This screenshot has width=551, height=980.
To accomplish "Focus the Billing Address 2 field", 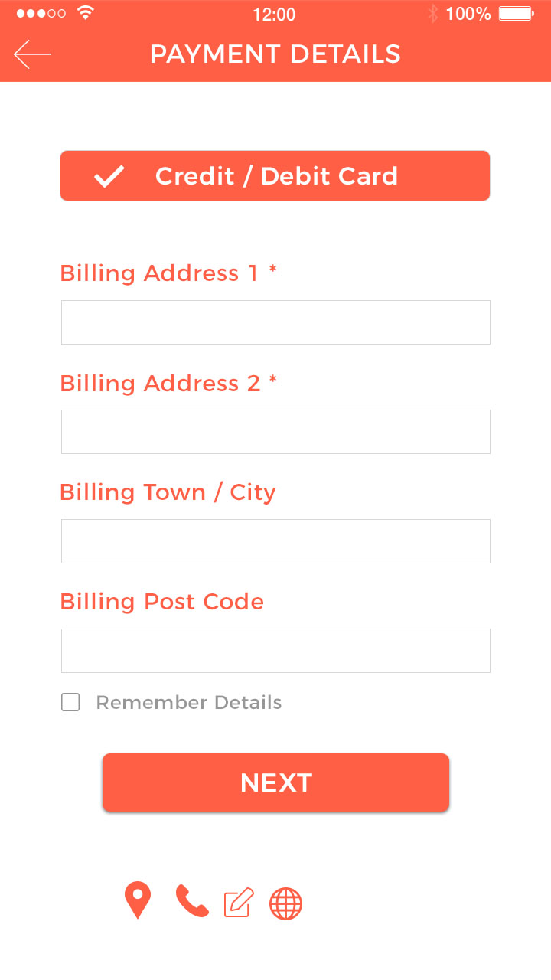I will point(275,432).
